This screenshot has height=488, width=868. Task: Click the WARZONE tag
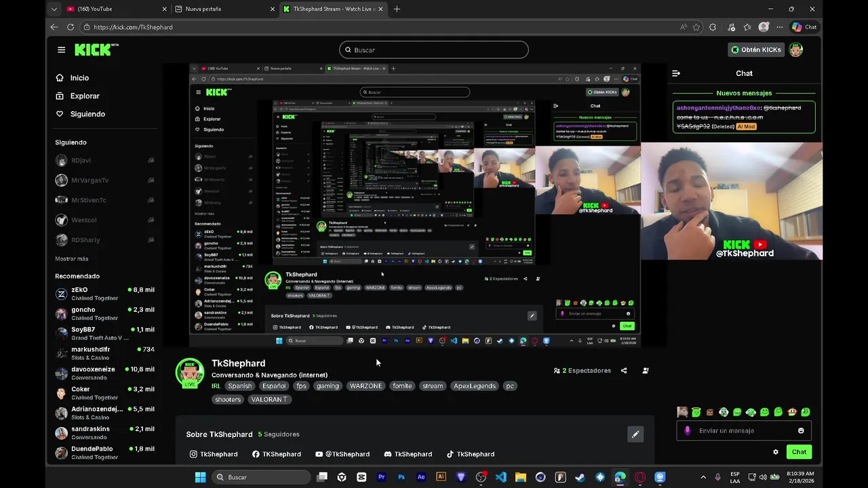366,386
